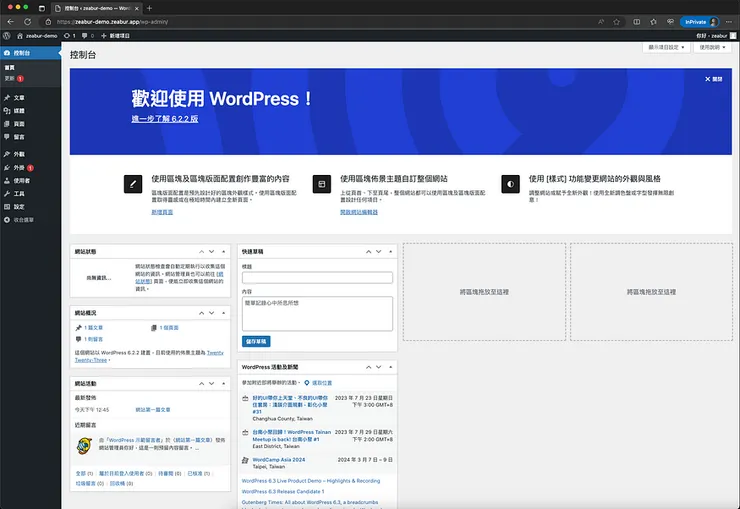Open the comments bubble icon in admin bar

click(x=84, y=35)
